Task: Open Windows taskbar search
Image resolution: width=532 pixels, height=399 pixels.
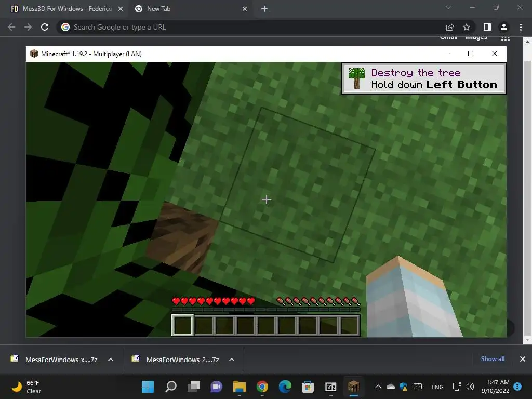Action: click(x=170, y=387)
